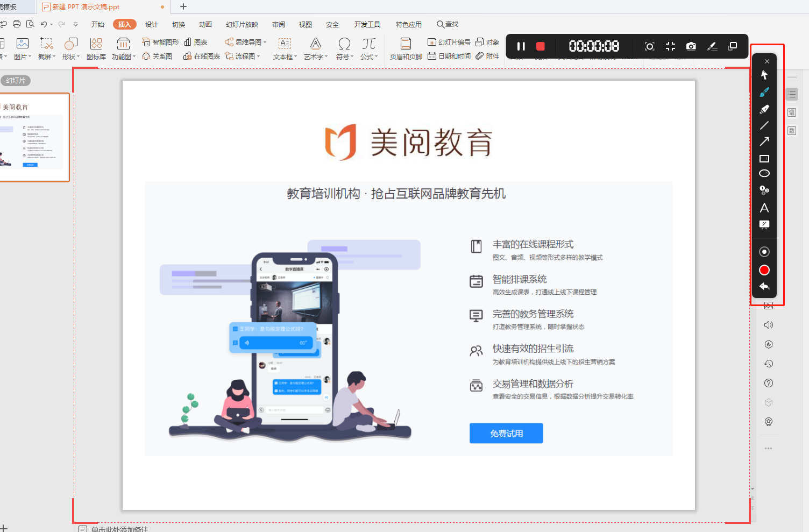Click the 免费试用 button on the slide
Screen dimensions: 809x532
point(506,434)
